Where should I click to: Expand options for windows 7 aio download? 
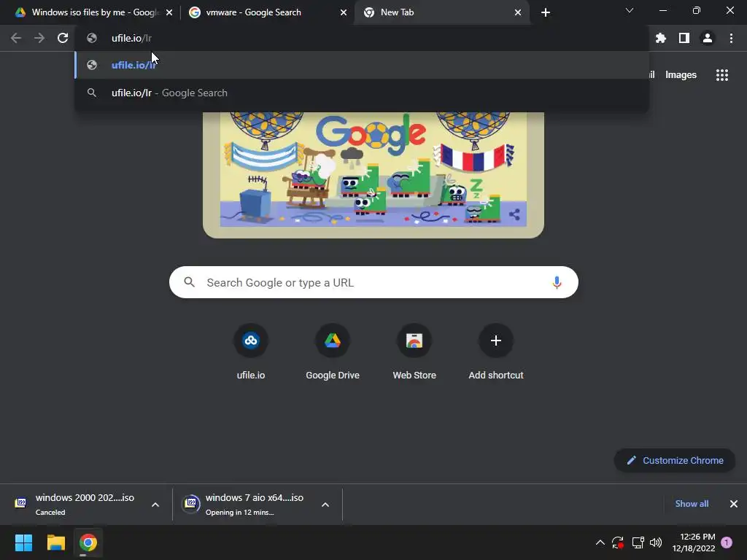(x=325, y=505)
